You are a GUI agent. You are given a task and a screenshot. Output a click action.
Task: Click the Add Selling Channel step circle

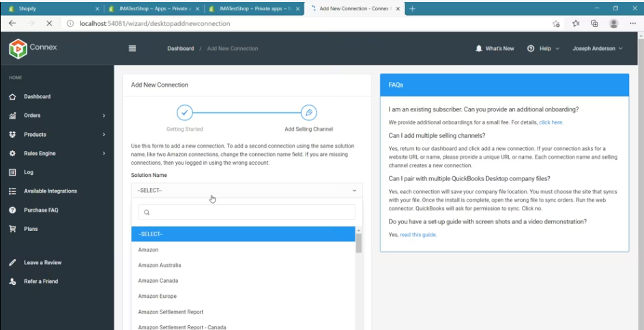[309, 112]
